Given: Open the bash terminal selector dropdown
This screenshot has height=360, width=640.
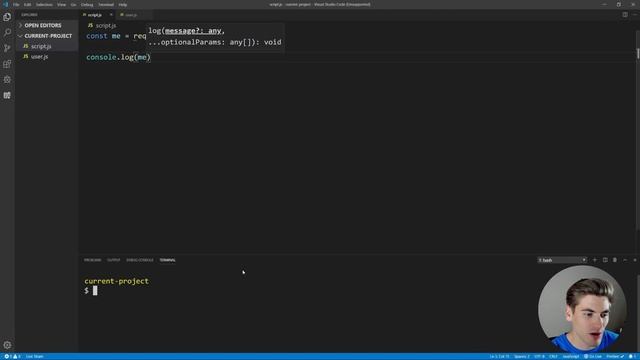Looking at the screenshot, I should point(562,260).
